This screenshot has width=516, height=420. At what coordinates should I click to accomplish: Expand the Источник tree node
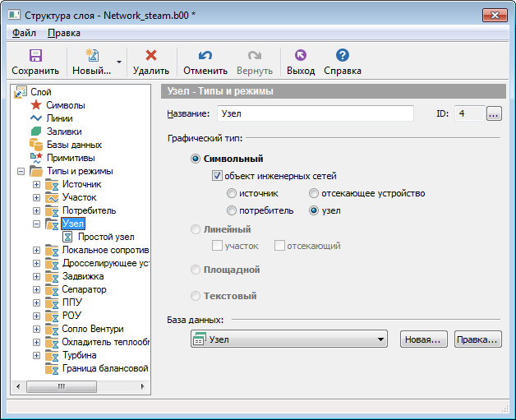point(36,184)
